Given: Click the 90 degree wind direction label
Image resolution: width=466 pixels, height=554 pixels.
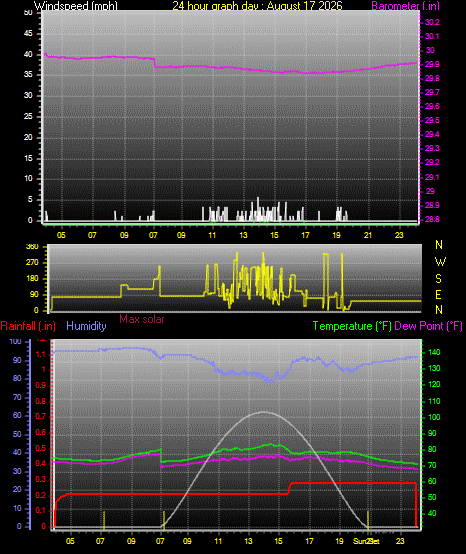Looking at the screenshot, I should (x=34, y=295).
